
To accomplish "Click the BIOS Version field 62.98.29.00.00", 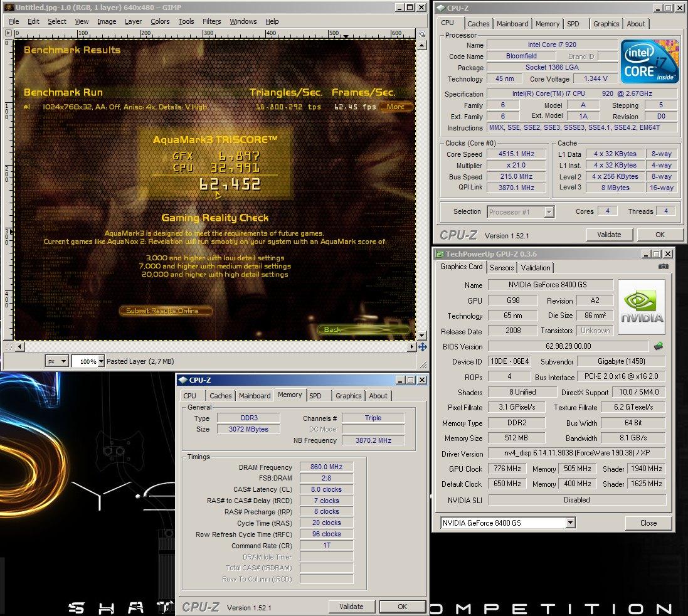I will pyautogui.click(x=568, y=346).
